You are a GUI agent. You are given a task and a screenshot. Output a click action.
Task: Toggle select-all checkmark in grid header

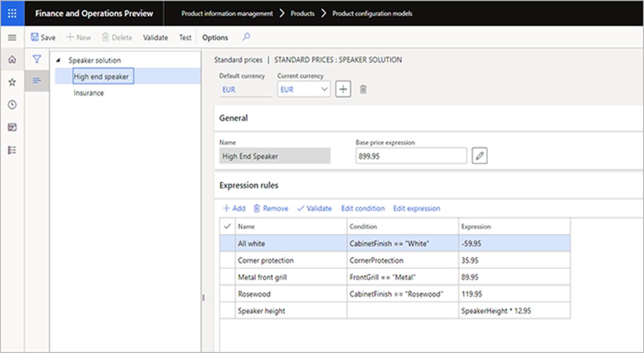(x=227, y=227)
